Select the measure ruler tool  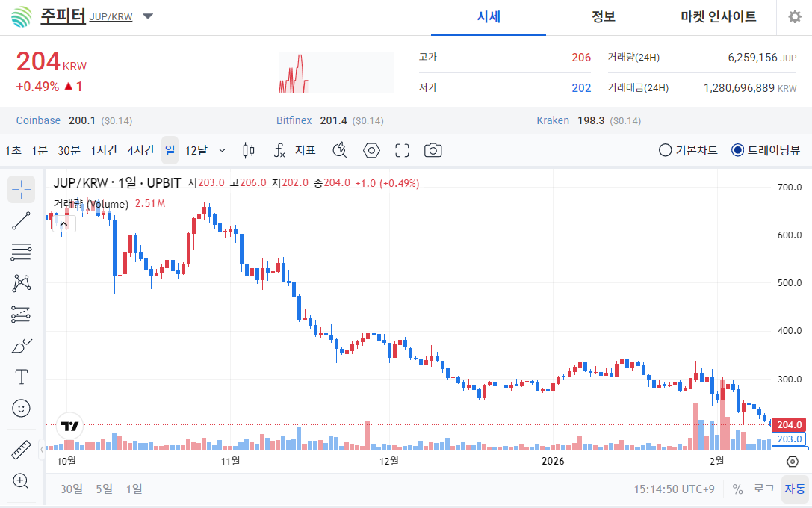pyautogui.click(x=21, y=450)
